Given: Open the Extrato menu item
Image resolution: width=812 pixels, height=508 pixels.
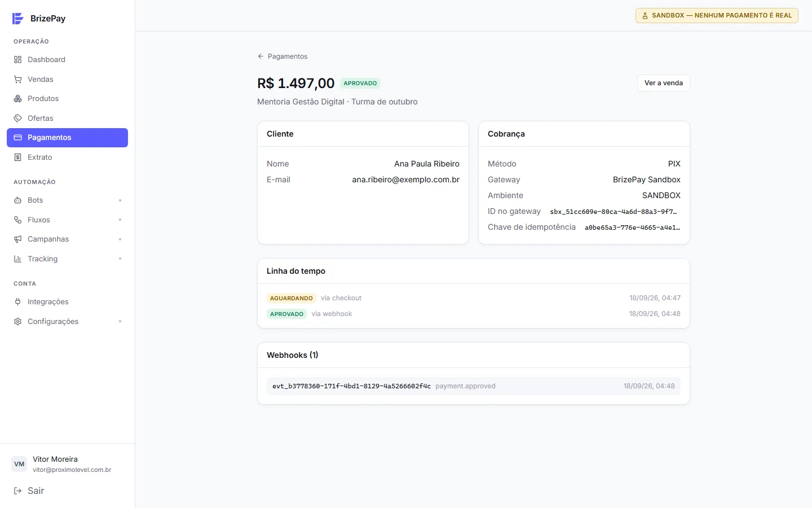Looking at the screenshot, I should pyautogui.click(x=67, y=157).
